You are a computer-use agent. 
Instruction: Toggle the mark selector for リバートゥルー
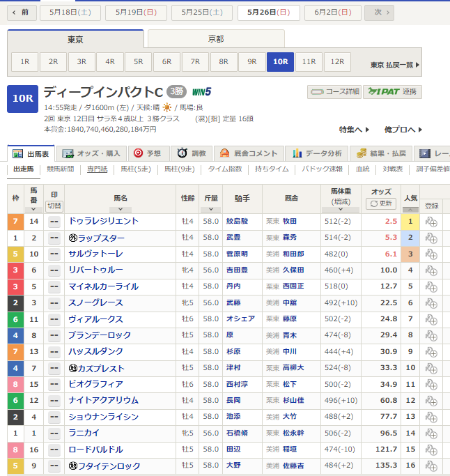[x=54, y=270]
